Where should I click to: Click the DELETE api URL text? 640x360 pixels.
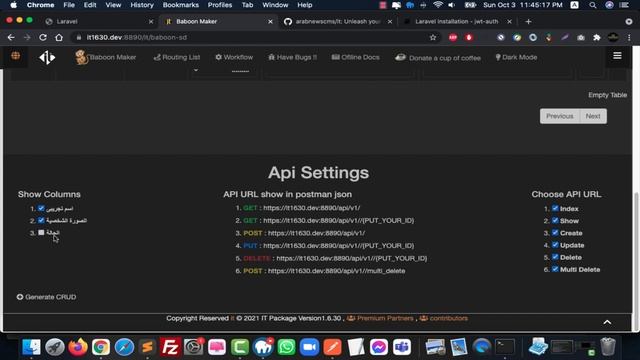(351, 258)
